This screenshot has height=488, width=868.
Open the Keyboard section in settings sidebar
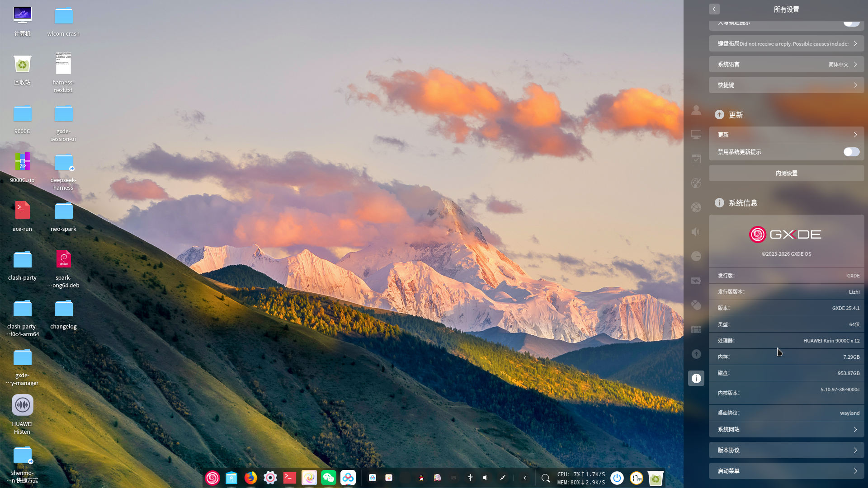point(696,329)
